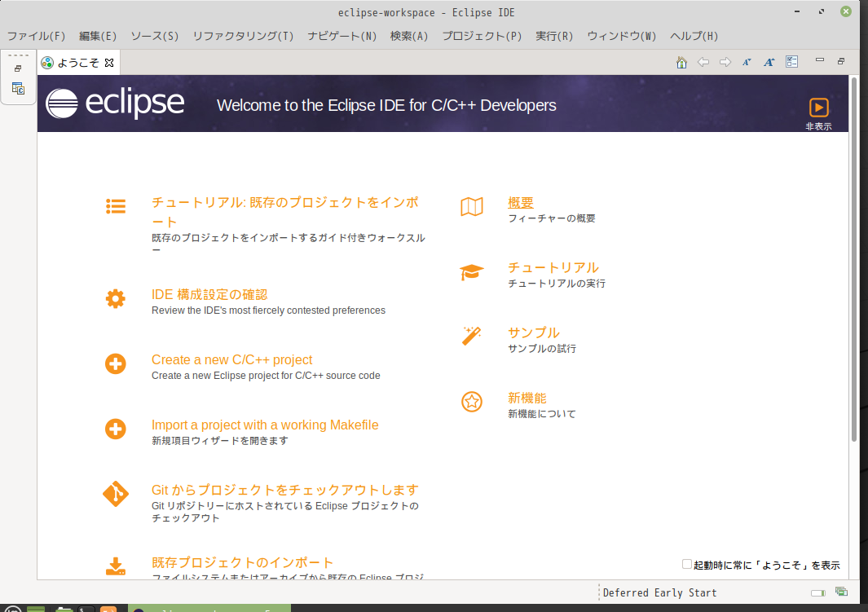
Task: Click the Welcome page vertical scrollbar
Action: (x=853, y=260)
